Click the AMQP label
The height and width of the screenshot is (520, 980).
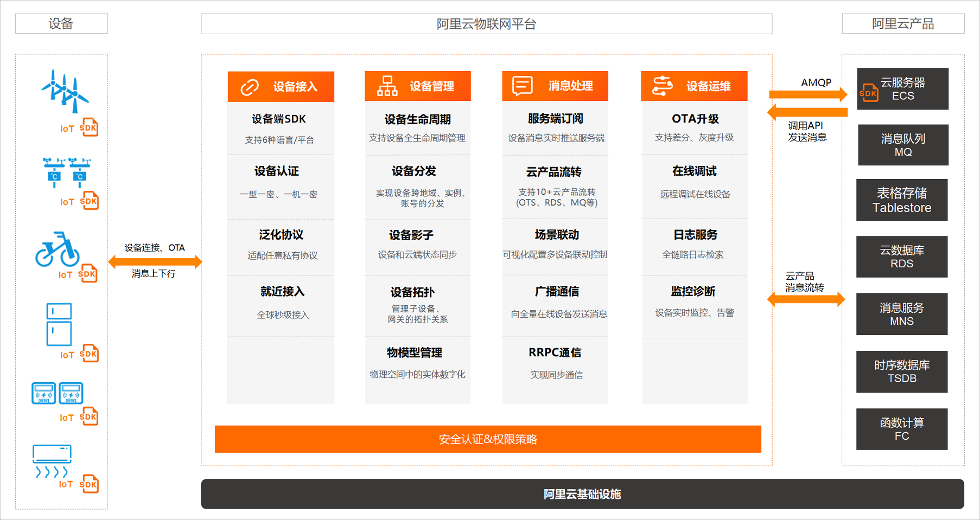tap(816, 82)
